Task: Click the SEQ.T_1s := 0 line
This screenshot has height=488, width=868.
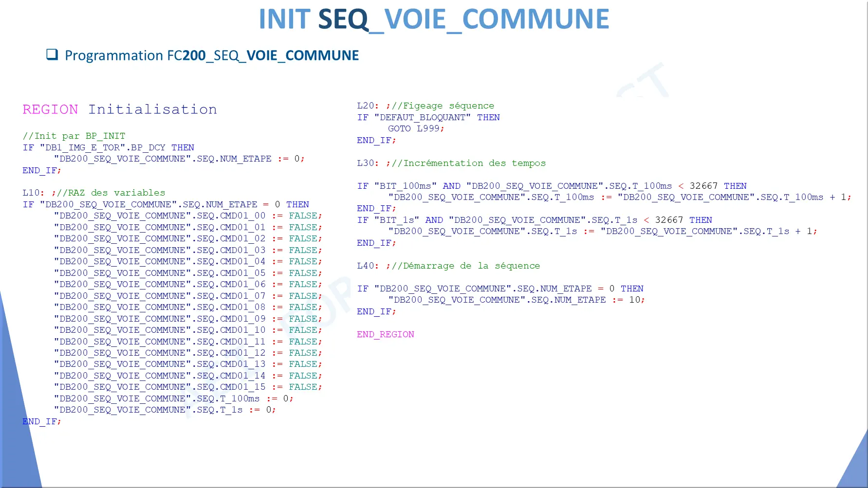Action: pos(165,410)
